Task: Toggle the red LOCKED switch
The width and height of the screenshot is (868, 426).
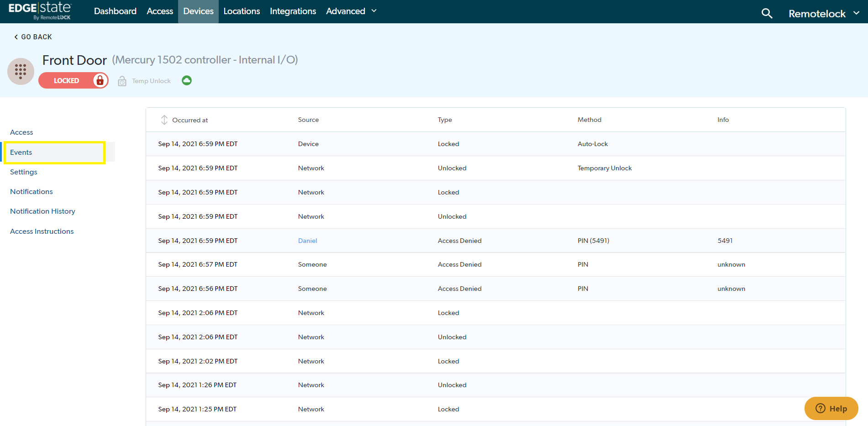Action: (x=74, y=80)
